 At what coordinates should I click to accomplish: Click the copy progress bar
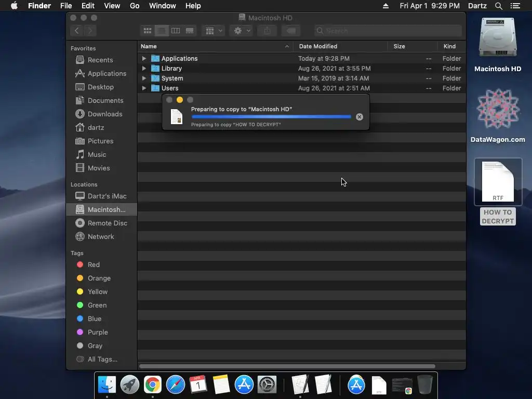(271, 117)
